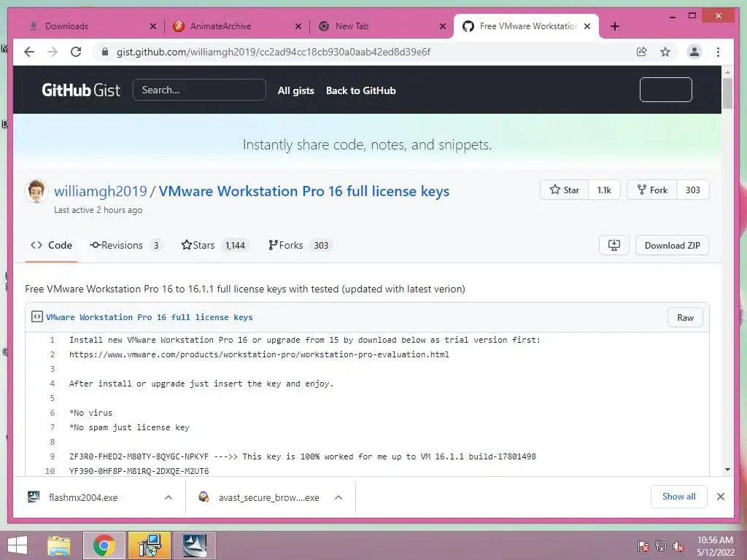Click the padlock site info icon
The height and width of the screenshot is (560, 747).
(105, 52)
